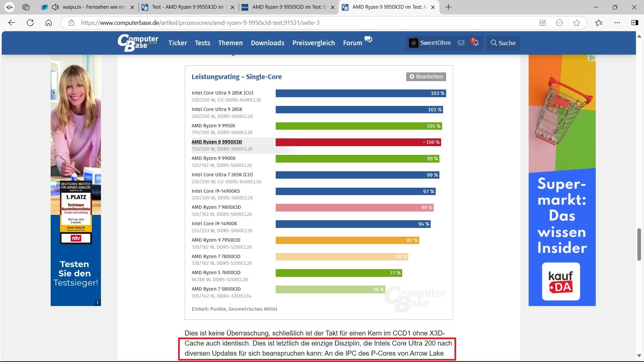The height and width of the screenshot is (362, 644).
Task: Click the ComputerBase logo
Action: click(x=138, y=43)
